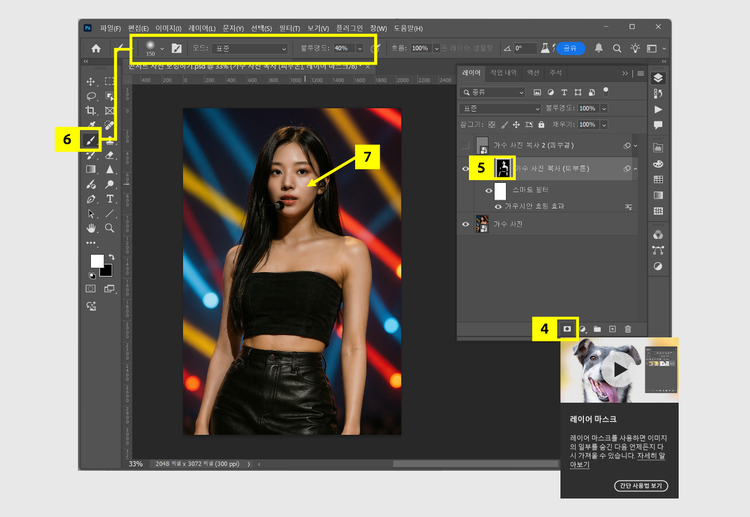
Task: Click the 공유 share button
Action: (571, 47)
